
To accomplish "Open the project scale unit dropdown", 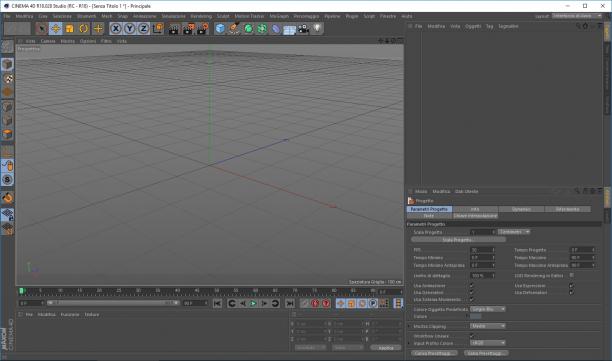I will click(514, 232).
